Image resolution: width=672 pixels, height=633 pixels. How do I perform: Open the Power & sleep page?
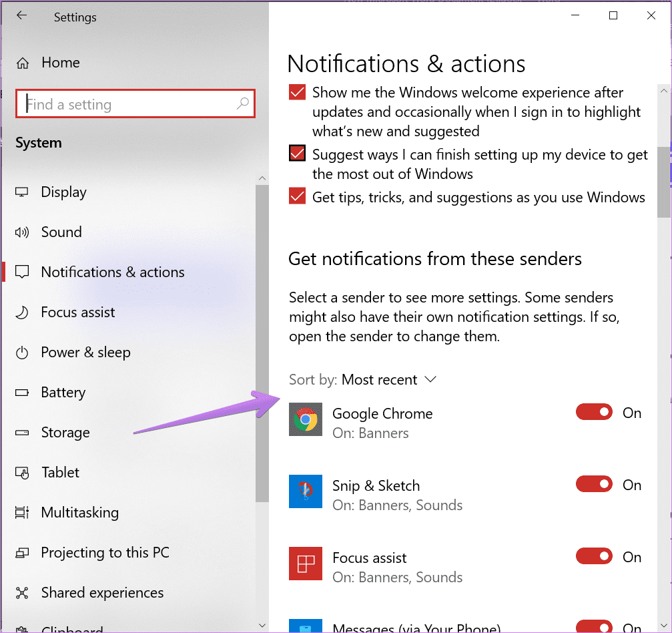(x=85, y=353)
